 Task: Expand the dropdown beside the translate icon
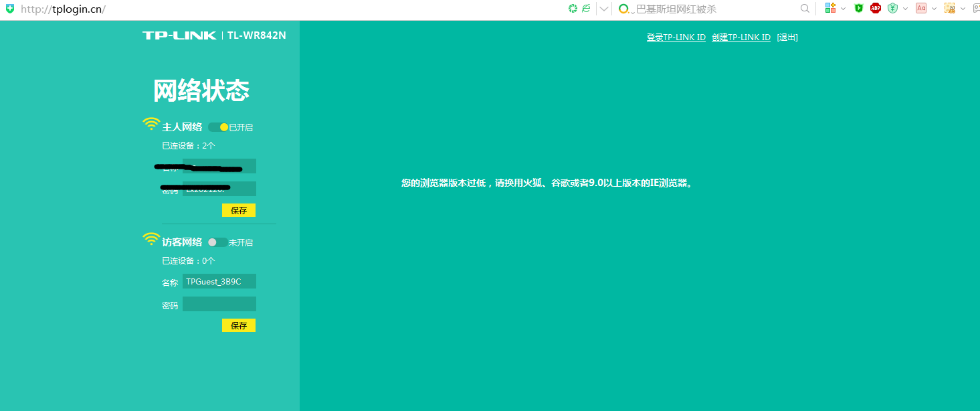point(935,9)
